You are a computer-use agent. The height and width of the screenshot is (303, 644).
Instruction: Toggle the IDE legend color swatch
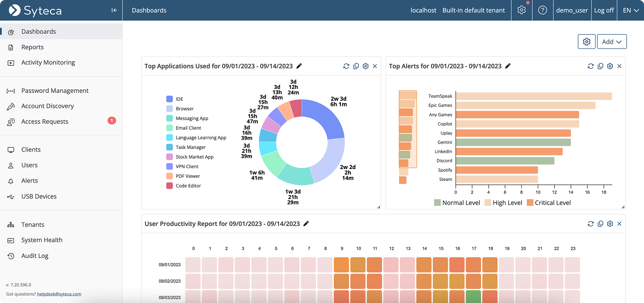tap(170, 99)
